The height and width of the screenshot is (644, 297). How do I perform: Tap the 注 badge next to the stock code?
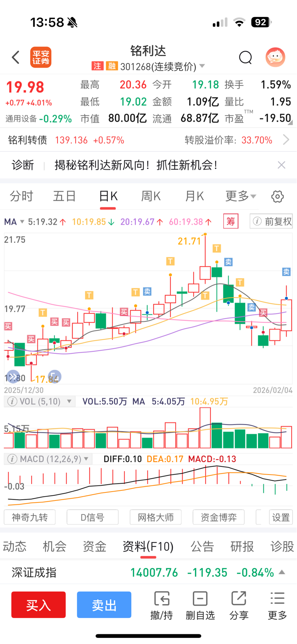coord(97,66)
